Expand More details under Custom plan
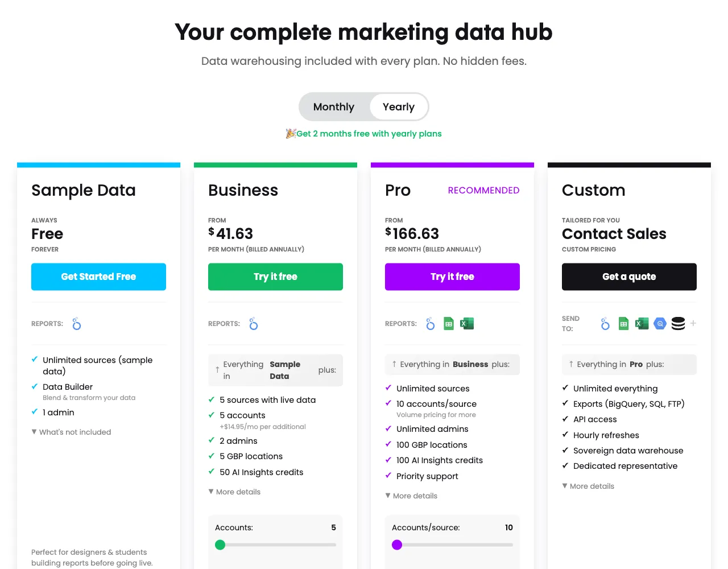Image resolution: width=728 pixels, height=569 pixels. point(588,486)
